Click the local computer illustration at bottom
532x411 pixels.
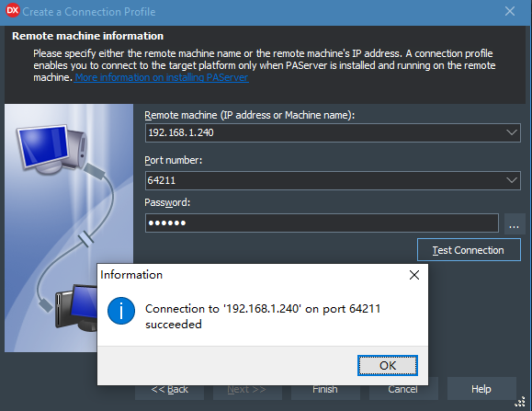pyautogui.click(x=76, y=308)
